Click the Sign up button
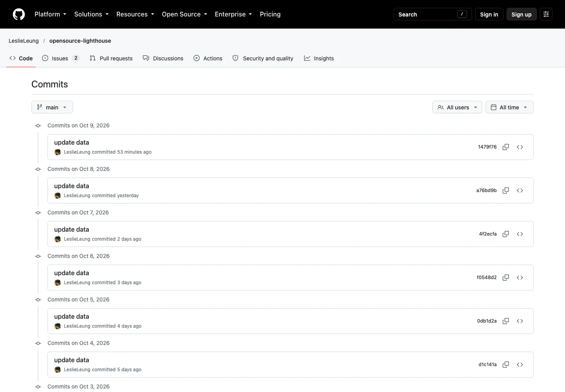Screen dimensions: 565x392 tap(521, 14)
